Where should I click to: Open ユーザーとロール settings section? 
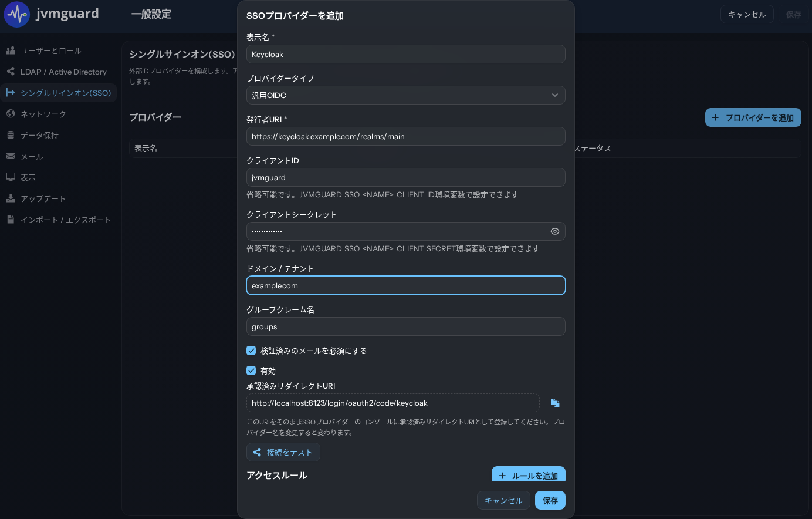(x=59, y=50)
